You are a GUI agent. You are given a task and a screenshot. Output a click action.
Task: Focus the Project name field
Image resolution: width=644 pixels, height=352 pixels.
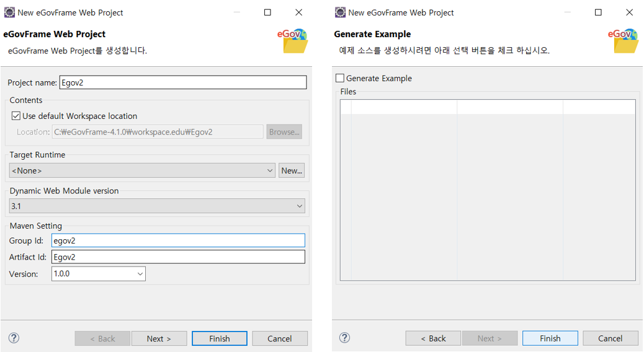(183, 82)
